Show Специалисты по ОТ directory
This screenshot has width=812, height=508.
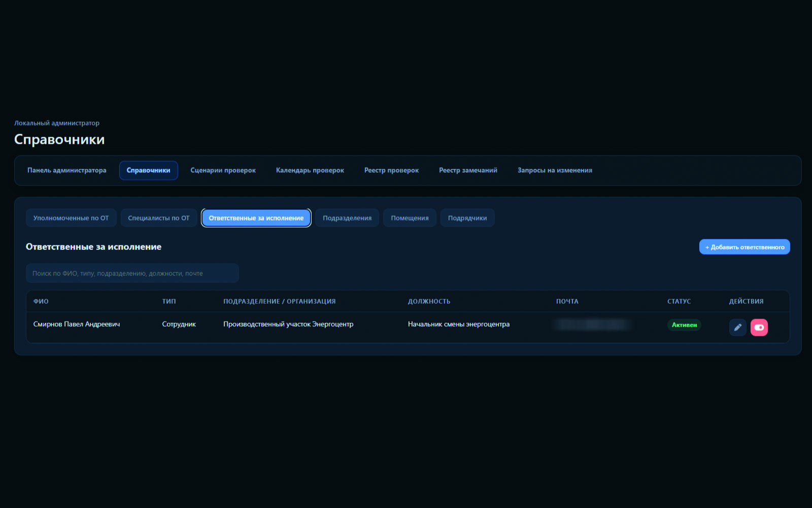[159, 218]
